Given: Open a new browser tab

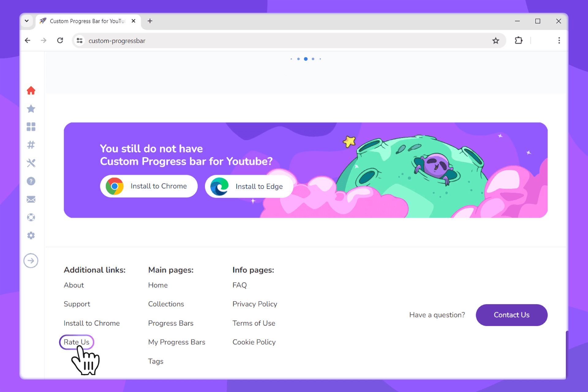Looking at the screenshot, I should click(150, 21).
